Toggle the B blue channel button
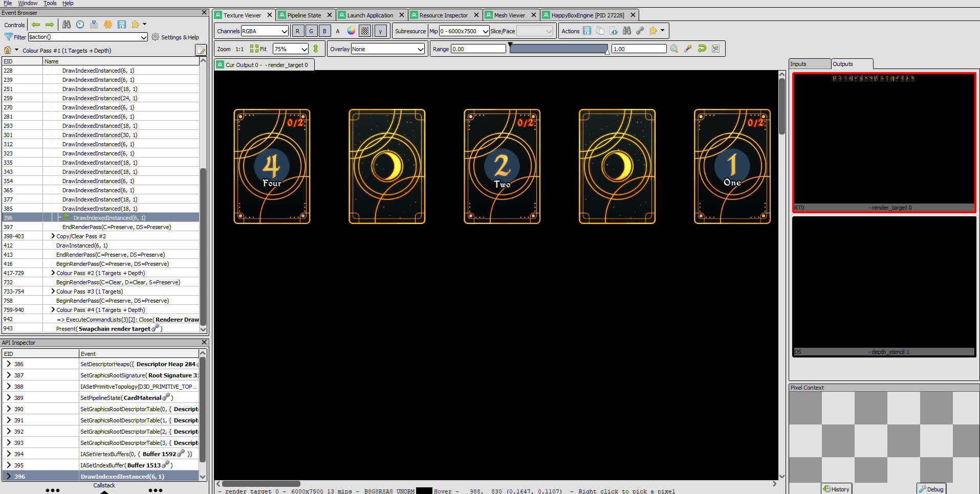 [x=324, y=31]
